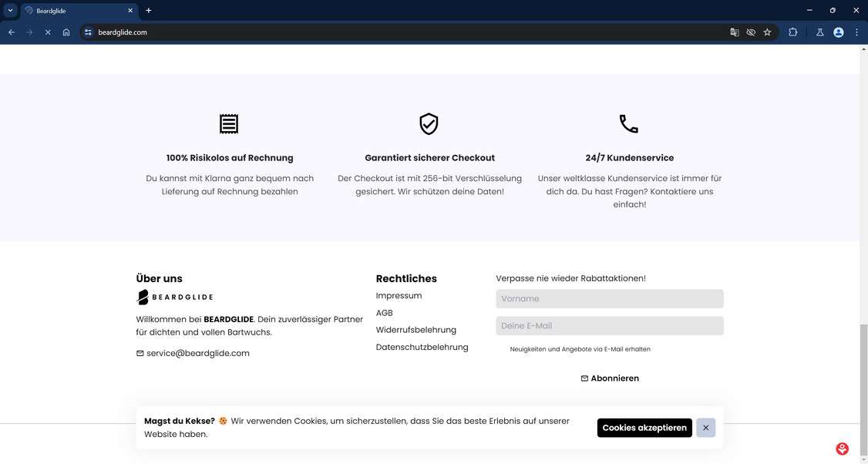Image resolution: width=868 pixels, height=464 pixels.
Task: View site information in address bar
Action: point(88,32)
